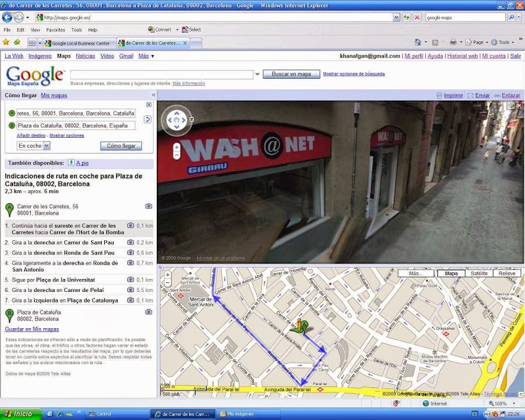525x420 pixels.
Task: Open camera icon next to start address A
Action: (149, 206)
